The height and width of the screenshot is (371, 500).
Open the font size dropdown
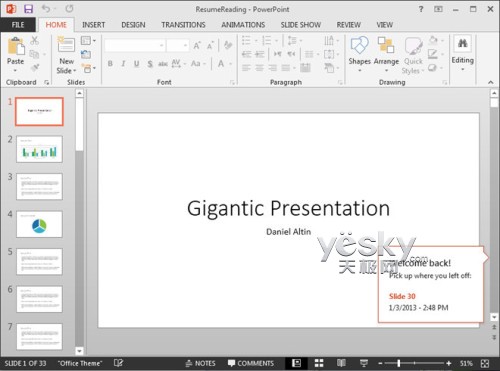[185, 45]
